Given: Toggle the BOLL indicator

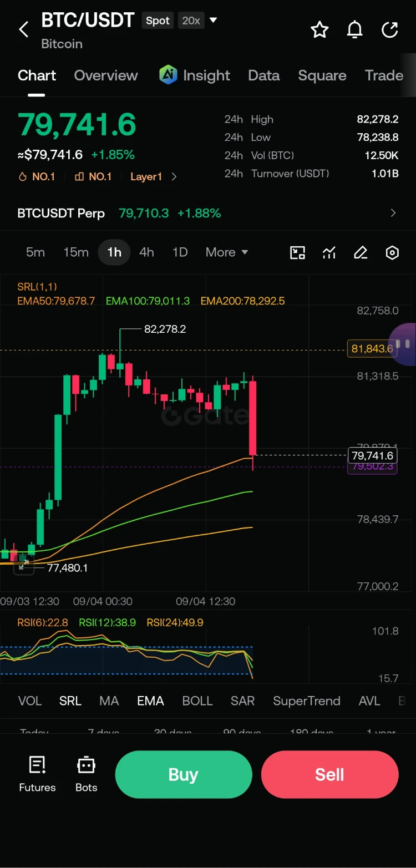Looking at the screenshot, I should (197, 701).
